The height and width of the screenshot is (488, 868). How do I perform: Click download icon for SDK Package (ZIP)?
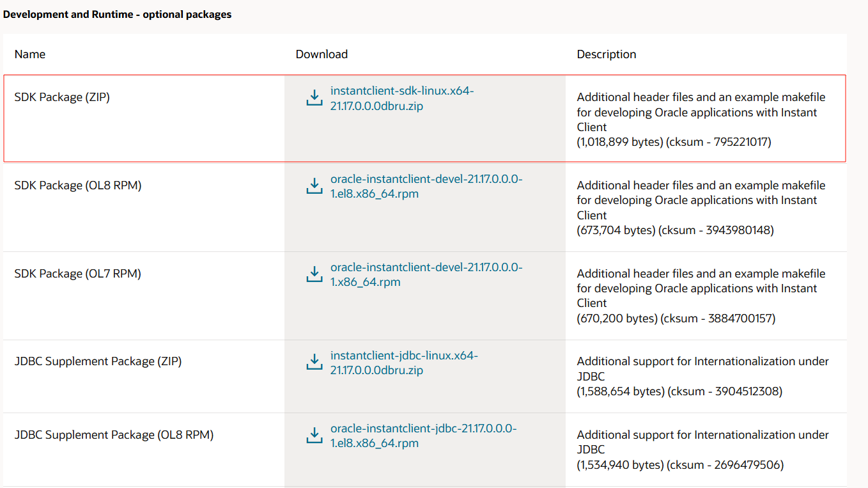point(314,98)
